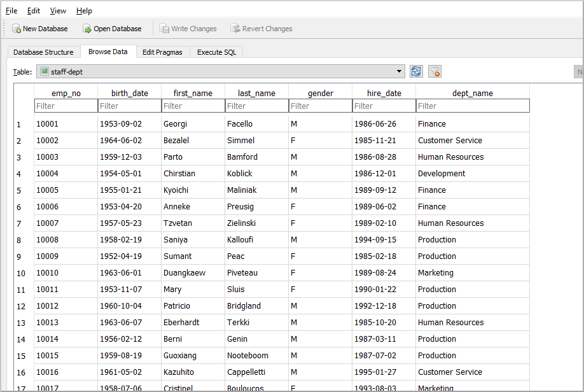The image size is (584, 392).
Task: Select row header number 5
Action: point(19,190)
